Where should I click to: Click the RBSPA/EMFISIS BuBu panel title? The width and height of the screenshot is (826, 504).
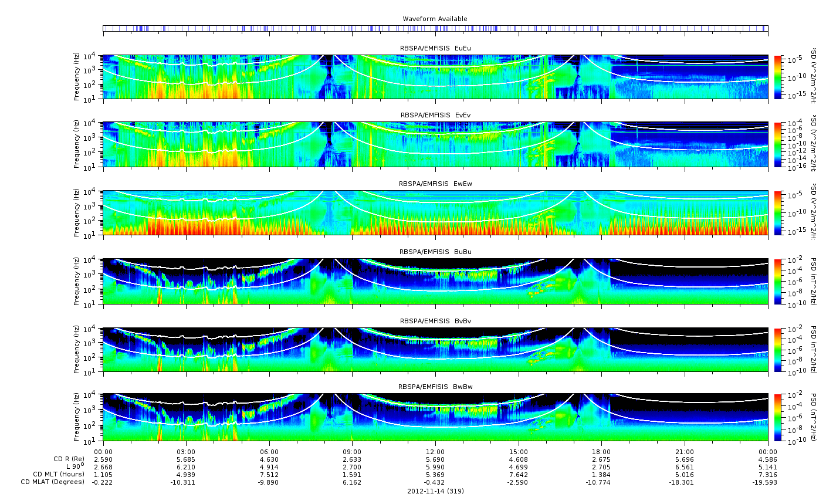(435, 252)
